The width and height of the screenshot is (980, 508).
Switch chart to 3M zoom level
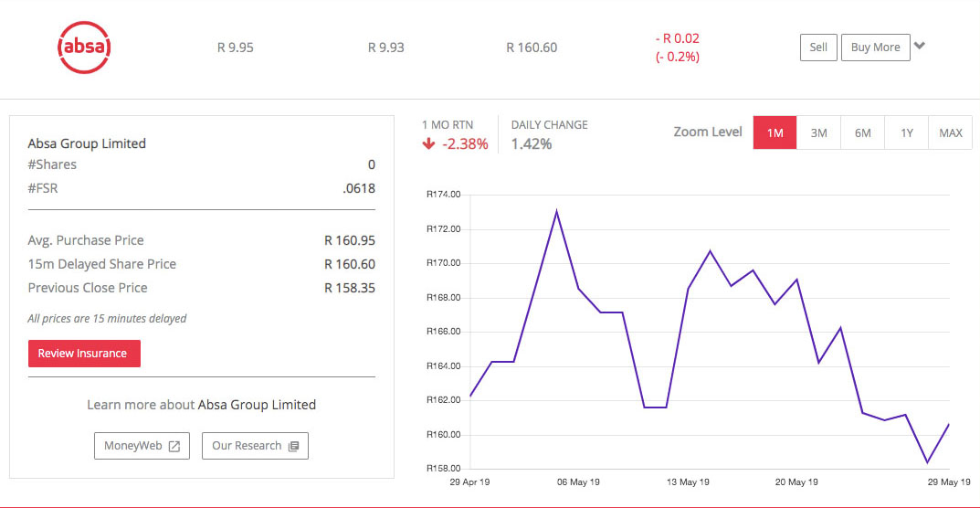coord(818,132)
